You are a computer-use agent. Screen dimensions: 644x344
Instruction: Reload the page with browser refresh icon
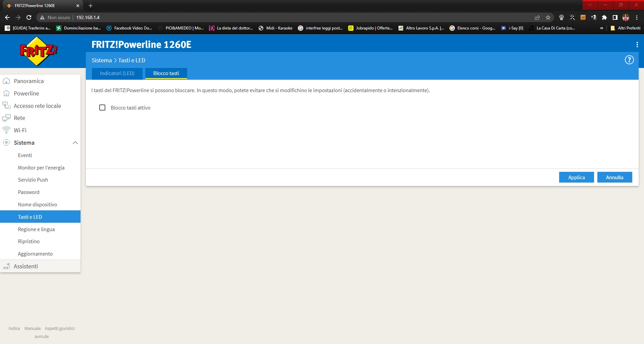29,17
